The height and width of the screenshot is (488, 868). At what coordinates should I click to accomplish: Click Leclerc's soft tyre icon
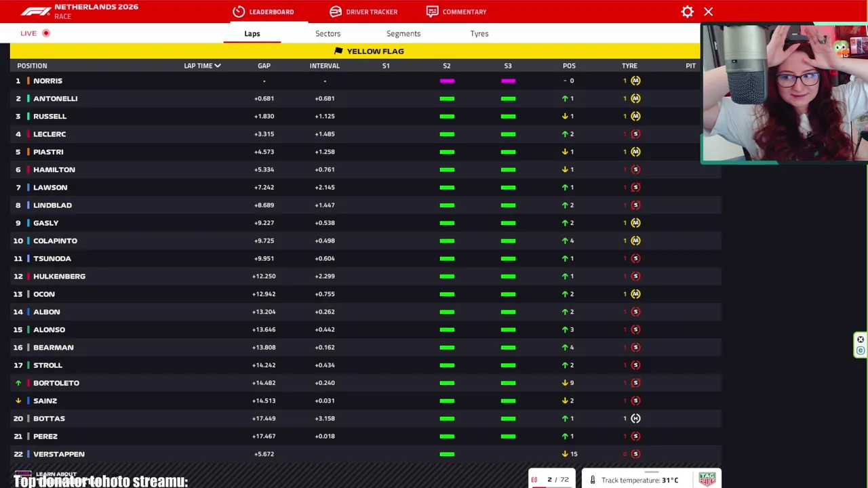pos(635,134)
